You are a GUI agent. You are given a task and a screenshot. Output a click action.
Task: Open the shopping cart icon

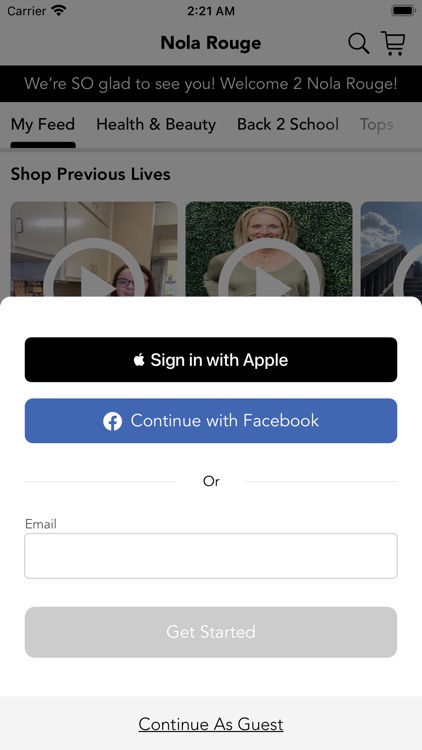(x=393, y=43)
